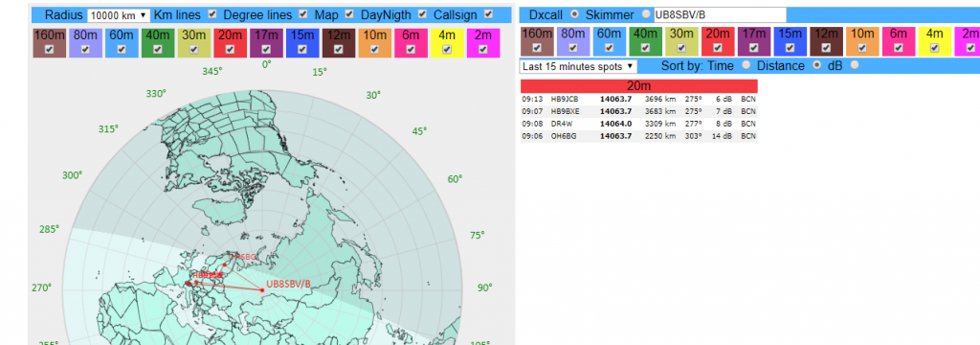The height and width of the screenshot is (345, 980).
Task: Toggle the Km lines checkbox
Action: [x=212, y=13]
